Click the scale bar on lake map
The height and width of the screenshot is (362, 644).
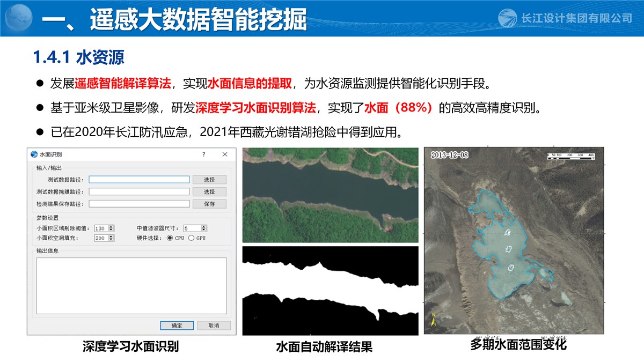point(570,156)
